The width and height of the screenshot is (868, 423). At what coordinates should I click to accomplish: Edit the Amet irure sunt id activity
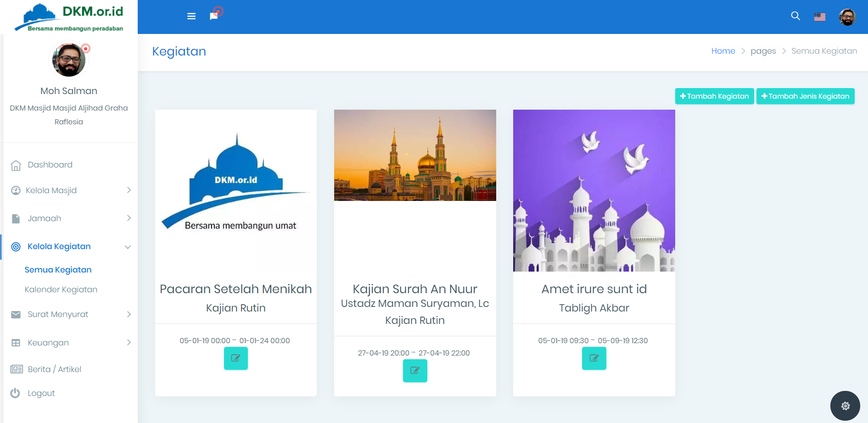(594, 358)
